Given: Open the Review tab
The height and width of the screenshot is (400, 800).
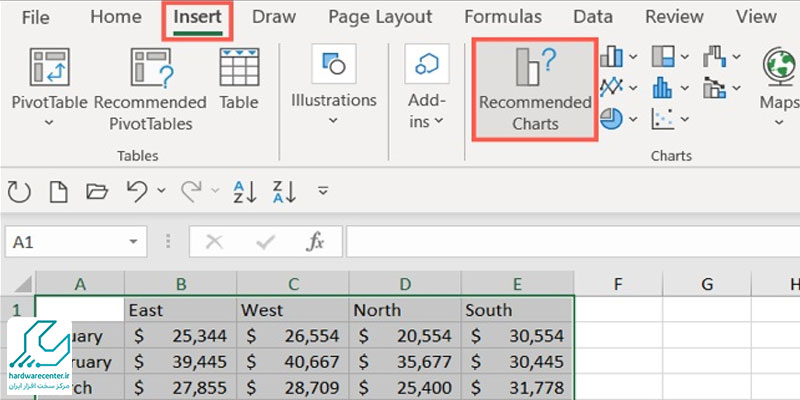Looking at the screenshot, I should 675,17.
